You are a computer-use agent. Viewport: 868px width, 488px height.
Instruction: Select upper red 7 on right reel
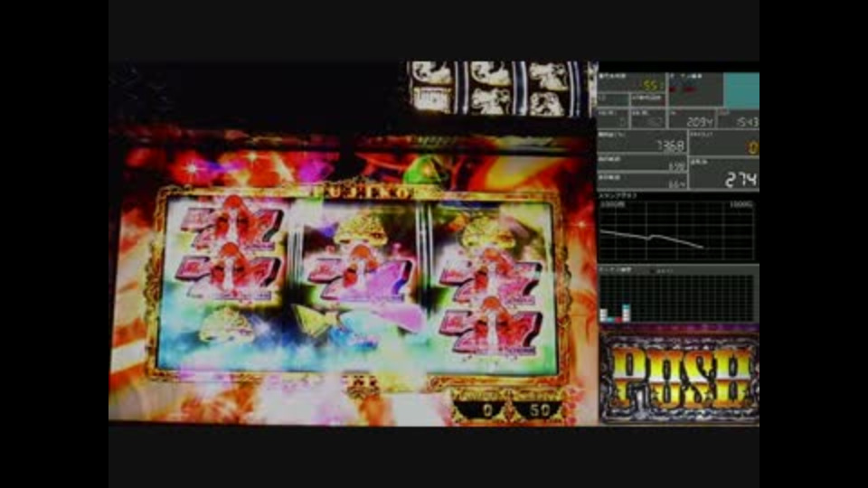click(x=490, y=277)
